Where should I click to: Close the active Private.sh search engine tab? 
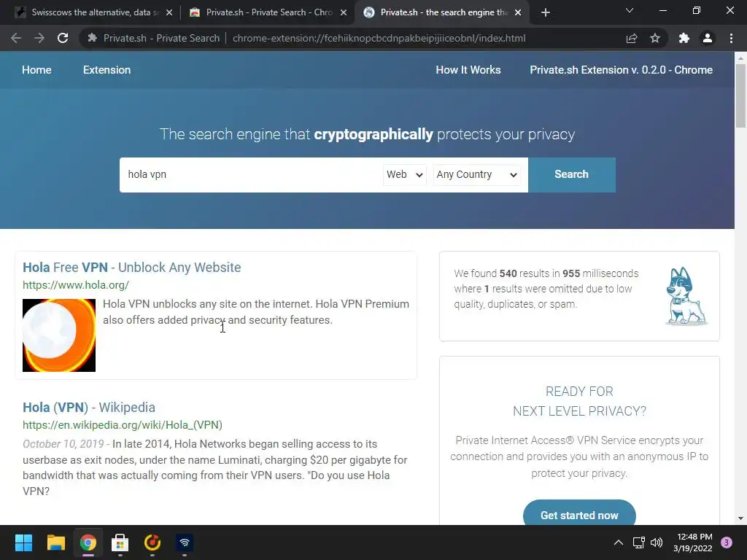[518, 13]
